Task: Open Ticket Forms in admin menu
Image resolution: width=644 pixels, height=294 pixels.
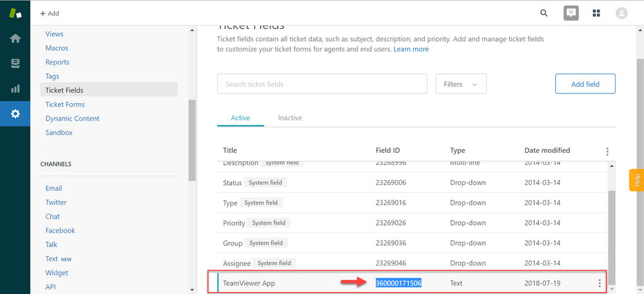Action: point(65,104)
